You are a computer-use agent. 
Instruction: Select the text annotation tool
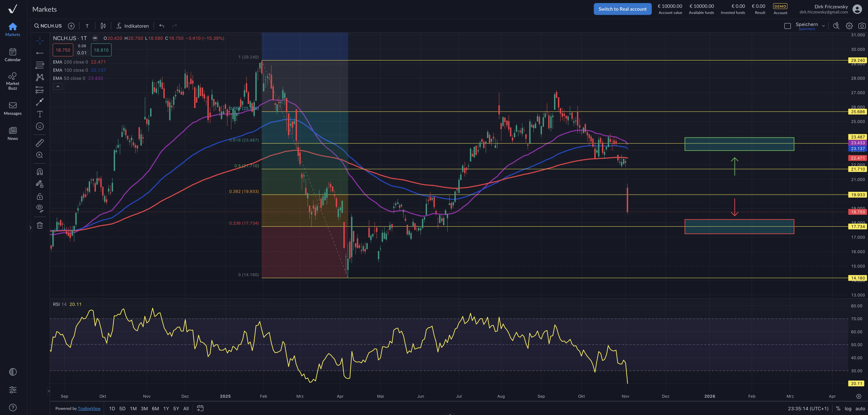click(x=40, y=114)
